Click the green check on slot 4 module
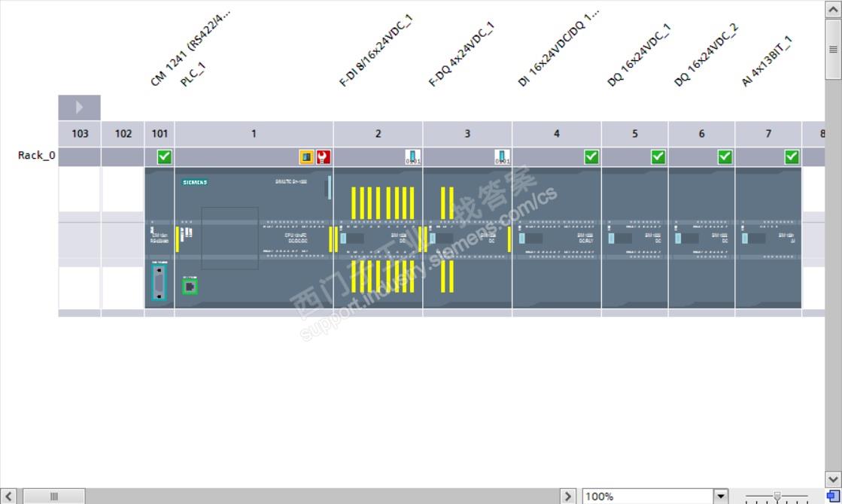 click(x=591, y=156)
